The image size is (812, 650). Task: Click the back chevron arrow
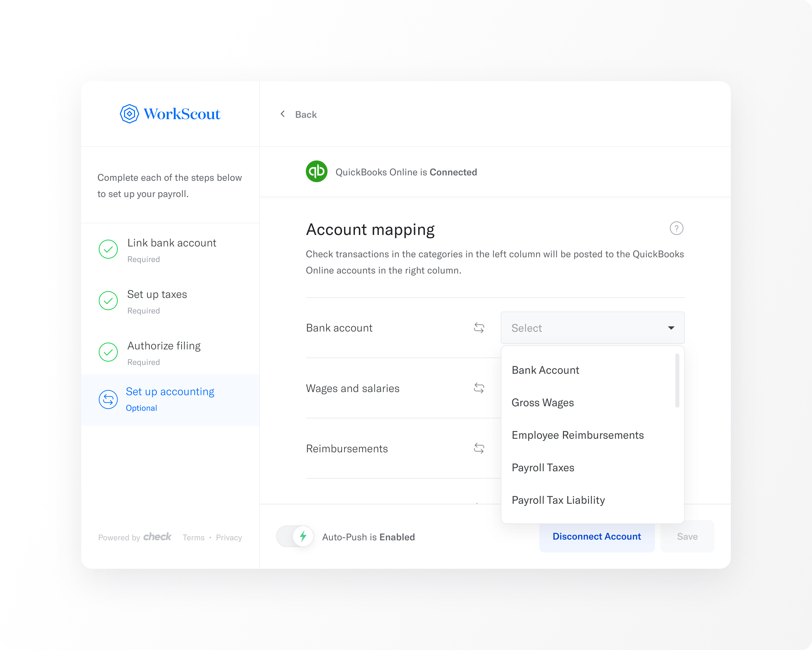click(x=283, y=114)
